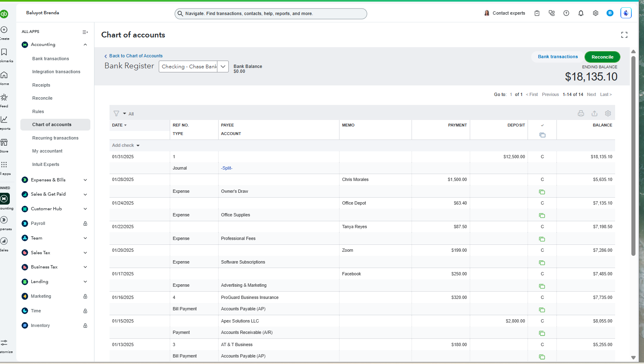Open the help question mark icon
Image resolution: width=644 pixels, height=364 pixels.
coord(566,13)
